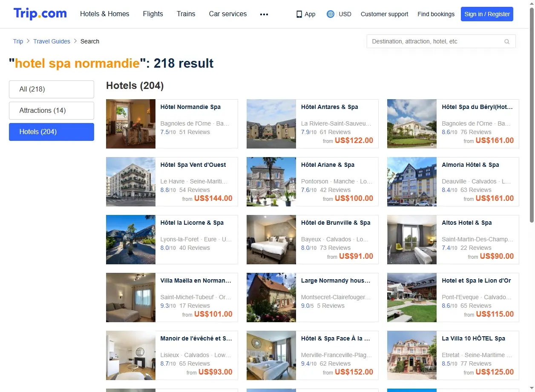Screen dimensions: 535x392
Task: Open Hôtel Normandie Spa thumbnail
Action: click(131, 124)
